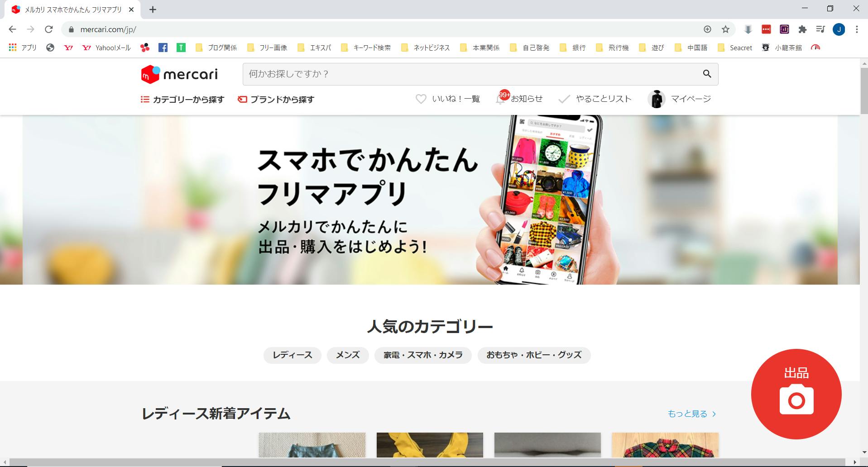Viewport: 868px width, 467px height.
Task: Click もっと見る link
Action: [x=691, y=414]
